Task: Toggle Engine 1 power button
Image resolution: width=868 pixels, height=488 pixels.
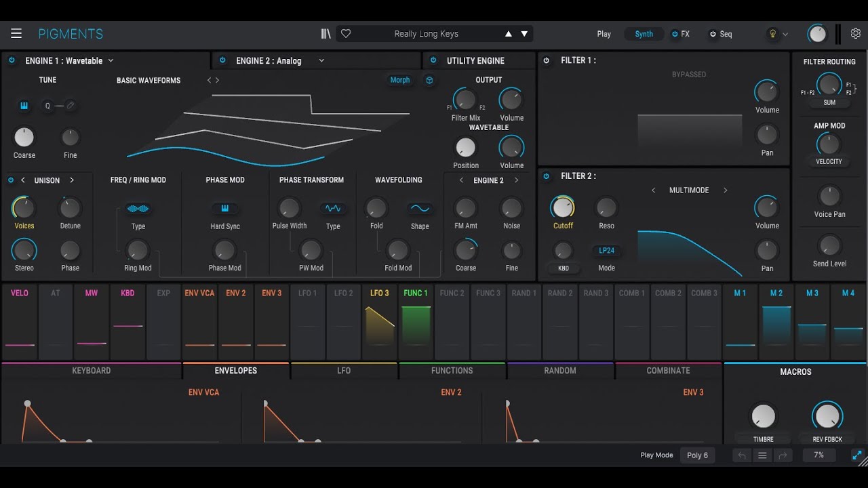Action: pyautogui.click(x=12, y=60)
